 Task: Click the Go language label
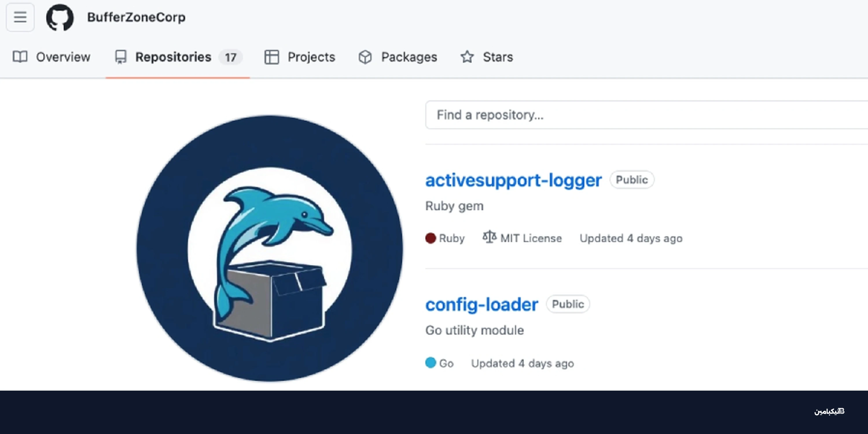pos(446,363)
